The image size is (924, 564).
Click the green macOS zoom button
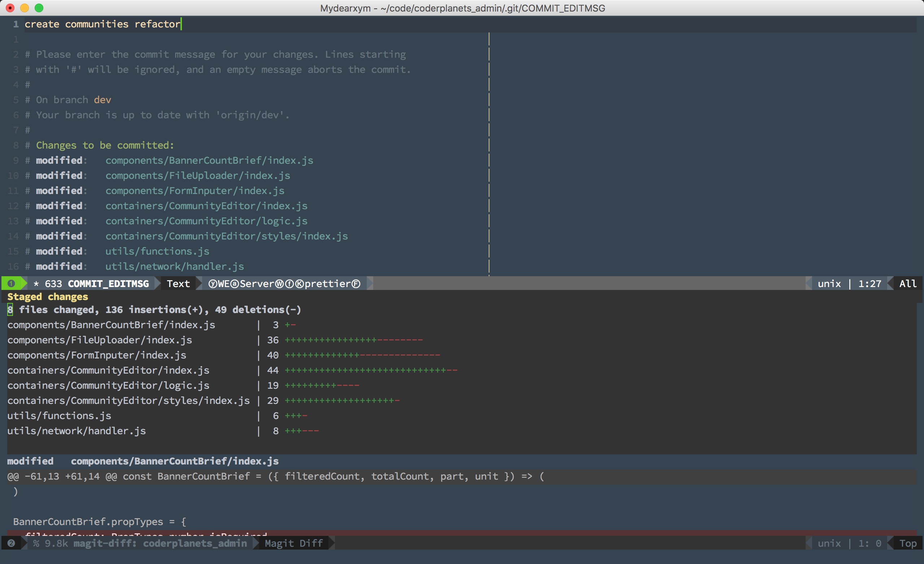click(39, 8)
